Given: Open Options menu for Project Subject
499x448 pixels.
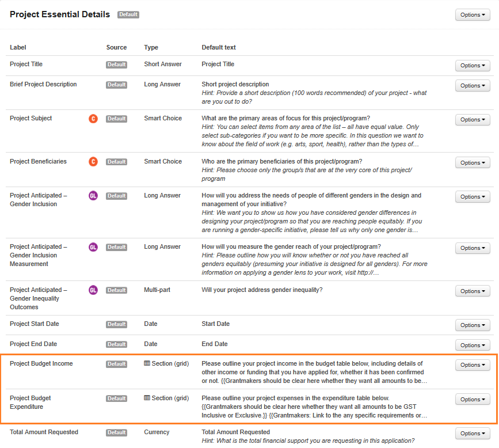Looking at the screenshot, I should pos(473,120).
